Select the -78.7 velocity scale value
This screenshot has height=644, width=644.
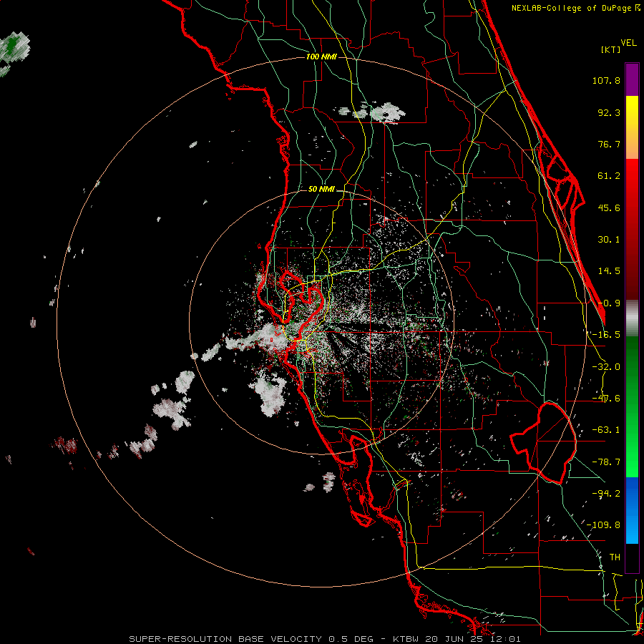606,462
